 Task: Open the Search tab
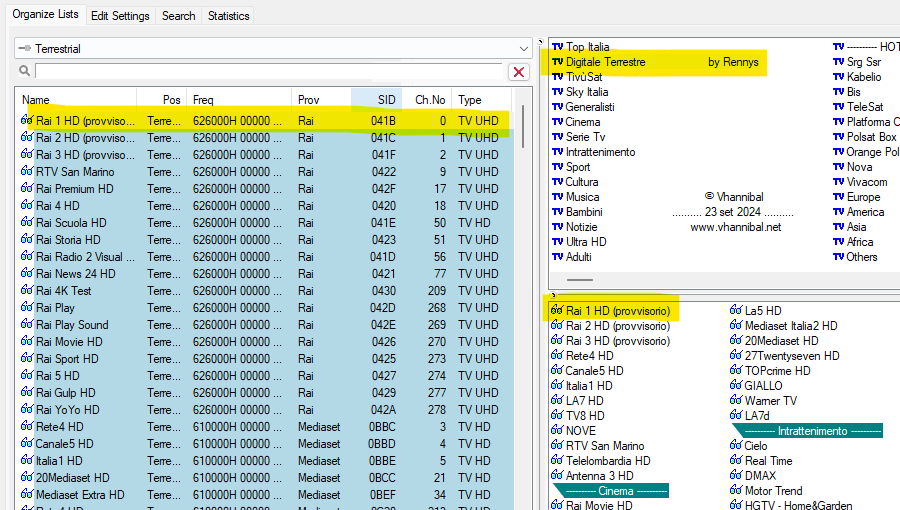coord(179,16)
